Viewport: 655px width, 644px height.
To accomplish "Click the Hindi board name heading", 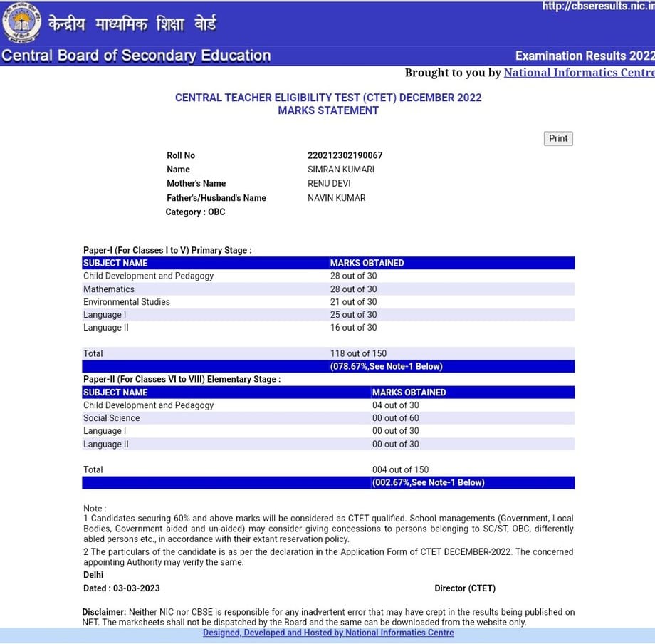I will coord(132,24).
